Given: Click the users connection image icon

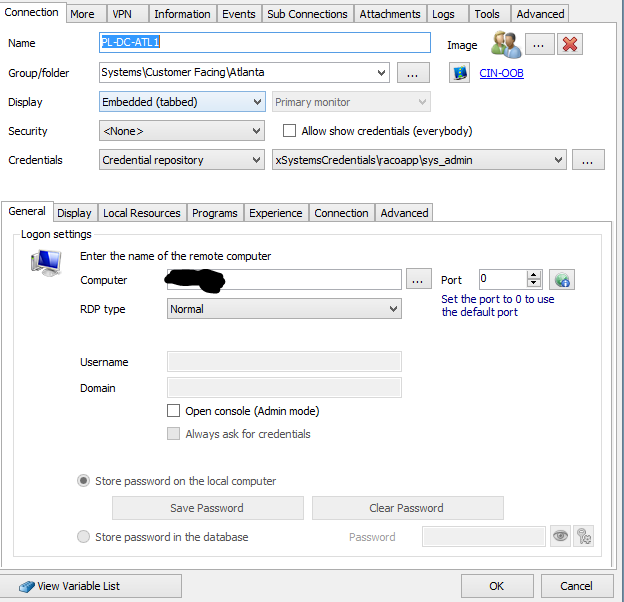Looking at the screenshot, I should (506, 44).
